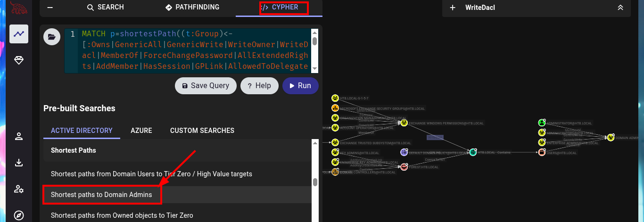This screenshot has height=222, width=644.
Task: Select the Domain Admins group node
Action: click(x=611, y=138)
